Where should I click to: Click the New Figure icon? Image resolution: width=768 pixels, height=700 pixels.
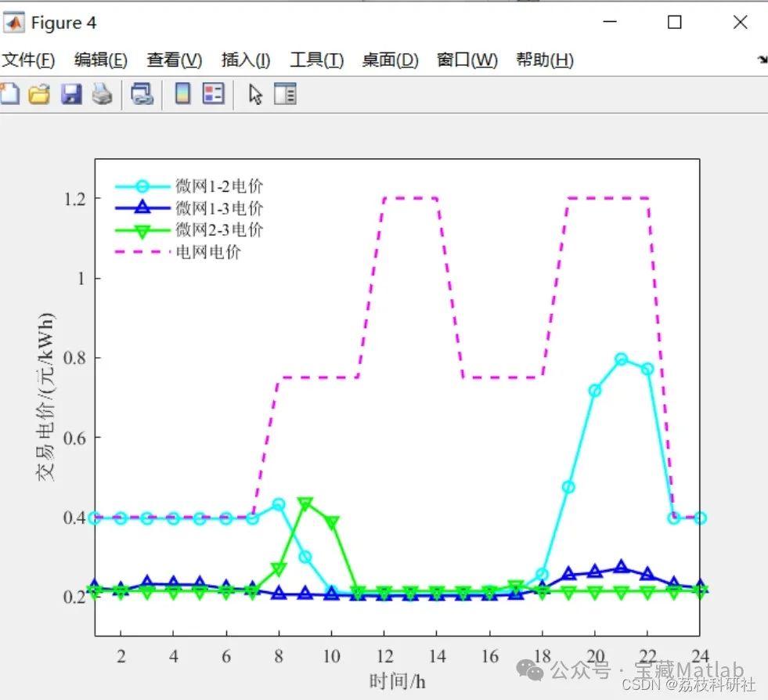pyautogui.click(x=11, y=93)
